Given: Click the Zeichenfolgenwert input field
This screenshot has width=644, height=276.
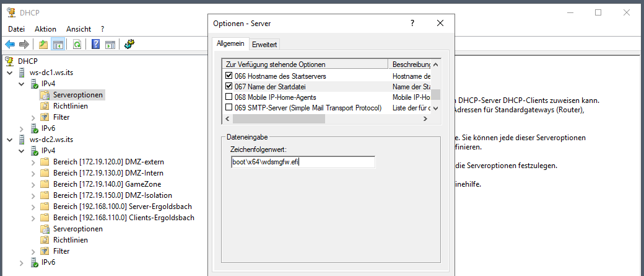Looking at the screenshot, I should (303, 162).
